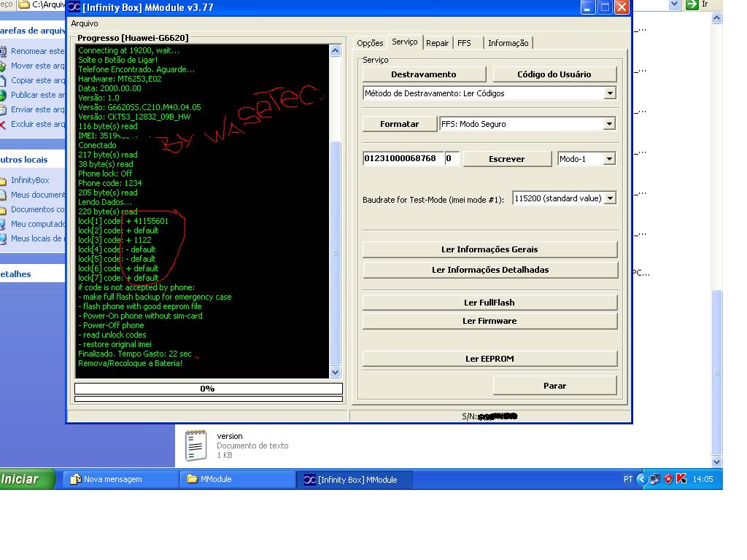The height and width of the screenshot is (560, 747).
Task: Click log line 'lock[1] code: + 41155601'
Action: coord(123,221)
